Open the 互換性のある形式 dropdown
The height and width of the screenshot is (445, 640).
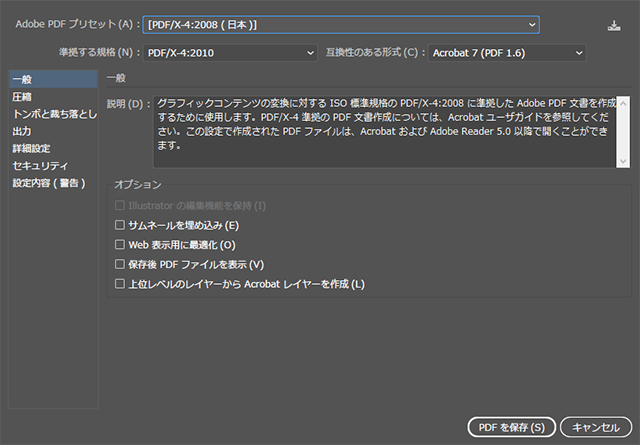[x=507, y=53]
